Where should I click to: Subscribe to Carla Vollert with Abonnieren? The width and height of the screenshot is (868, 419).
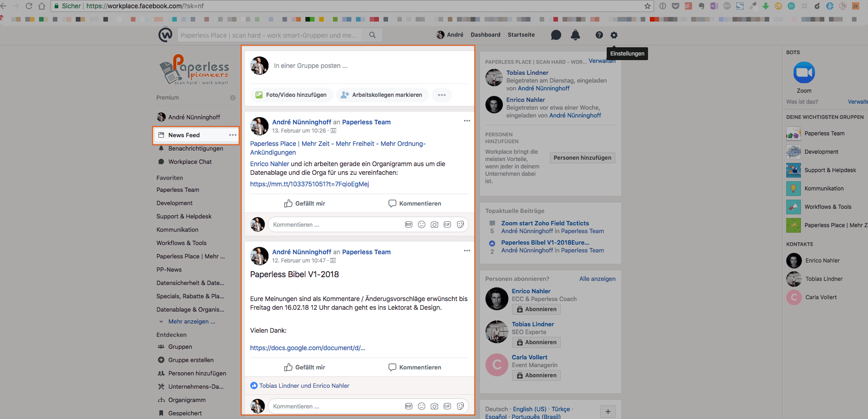[536, 375]
